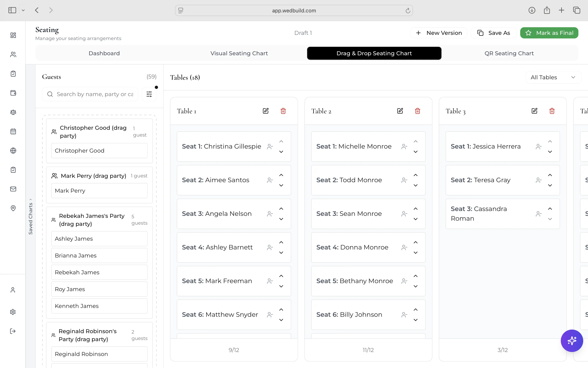Edit Table 3 with the pencil icon
The image size is (588, 368).
click(535, 111)
